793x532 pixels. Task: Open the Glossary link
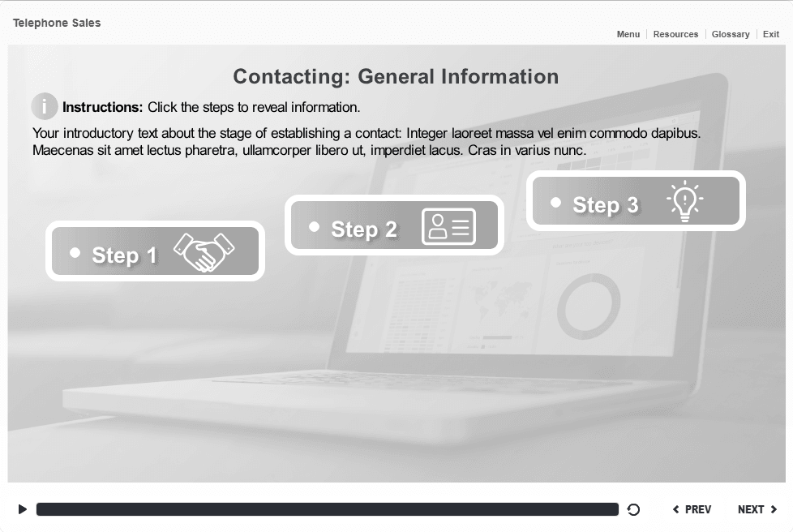pos(731,34)
